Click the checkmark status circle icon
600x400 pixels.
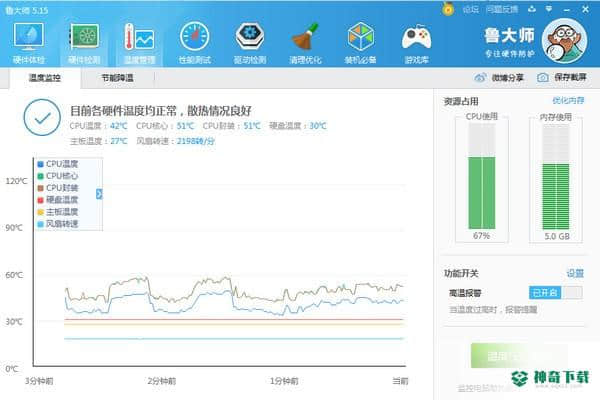pyautogui.click(x=42, y=117)
